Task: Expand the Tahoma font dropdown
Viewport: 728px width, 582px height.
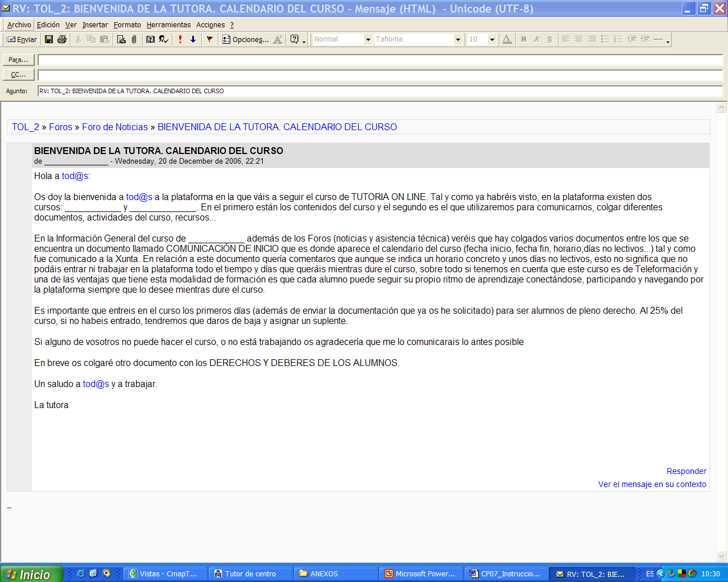Action: 458,39
